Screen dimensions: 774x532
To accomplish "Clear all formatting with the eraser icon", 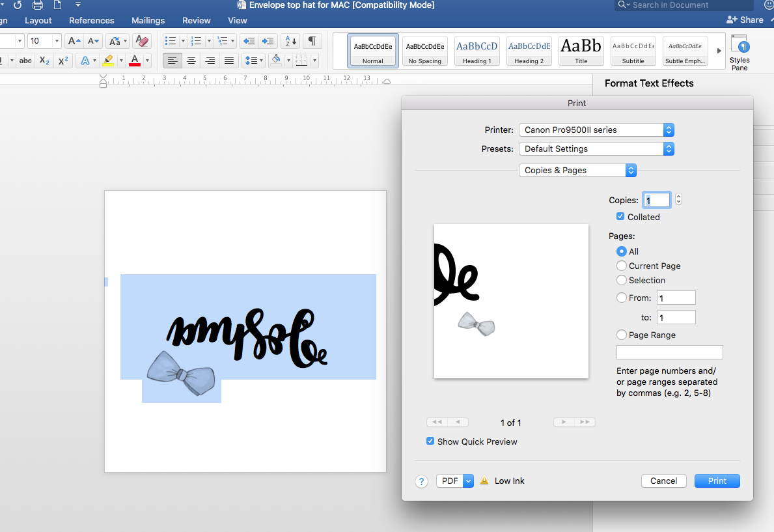I will pyautogui.click(x=142, y=41).
